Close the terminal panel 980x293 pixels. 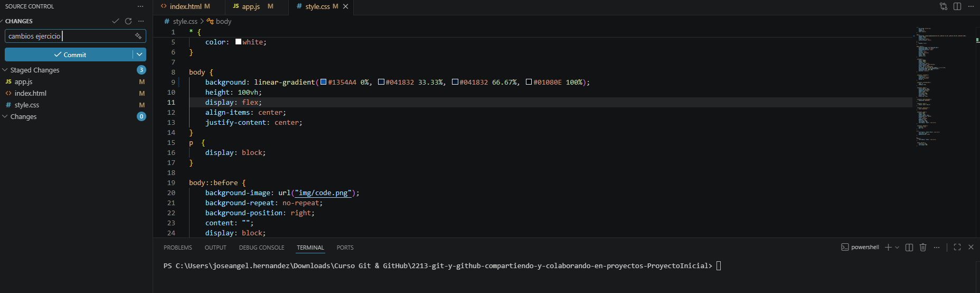pyautogui.click(x=971, y=247)
